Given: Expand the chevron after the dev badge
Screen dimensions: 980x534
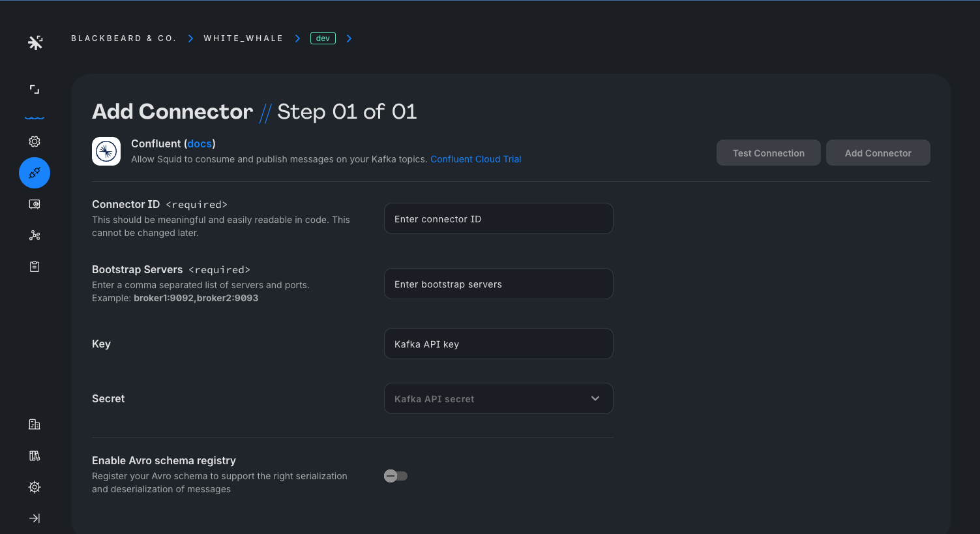Looking at the screenshot, I should coord(349,38).
